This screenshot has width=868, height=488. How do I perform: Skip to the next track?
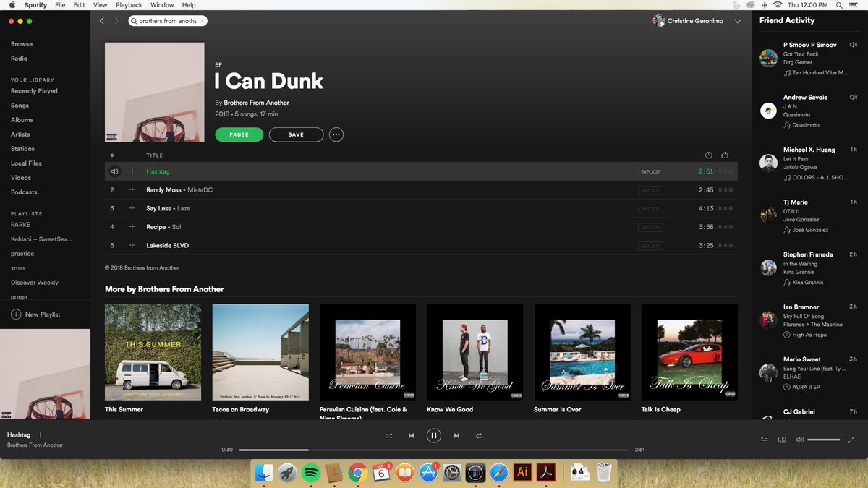tap(456, 435)
